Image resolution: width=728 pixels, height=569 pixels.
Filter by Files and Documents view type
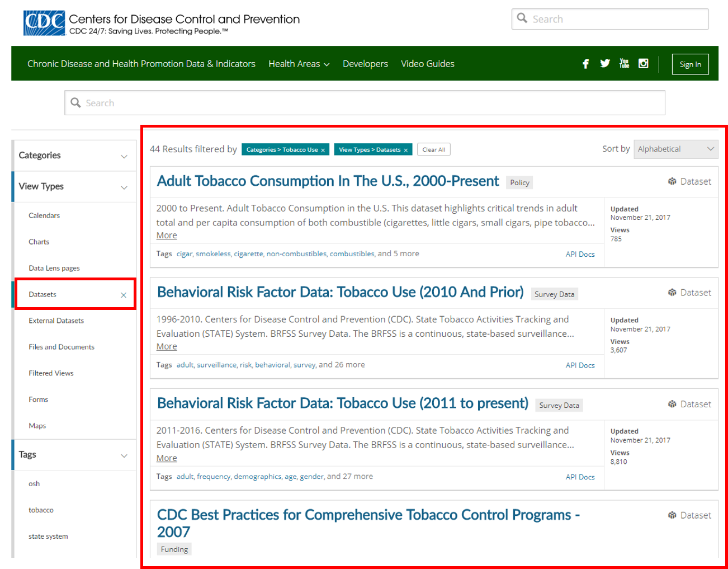[x=62, y=347]
